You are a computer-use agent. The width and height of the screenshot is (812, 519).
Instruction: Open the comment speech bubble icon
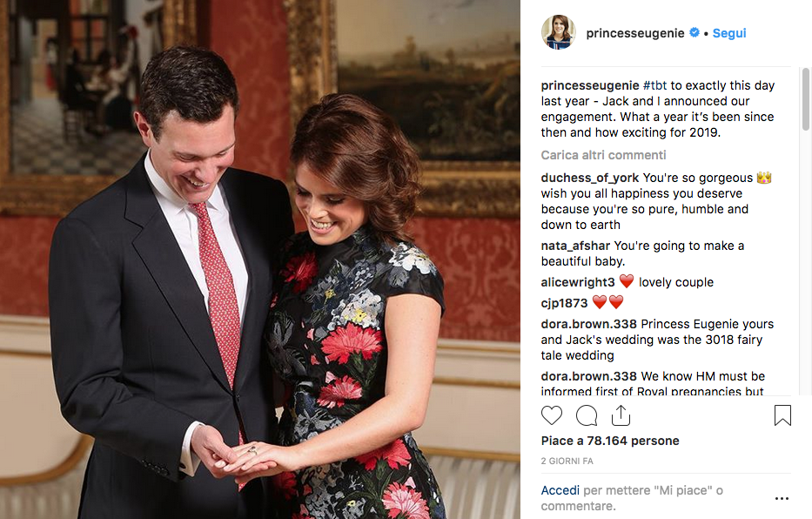point(587,415)
